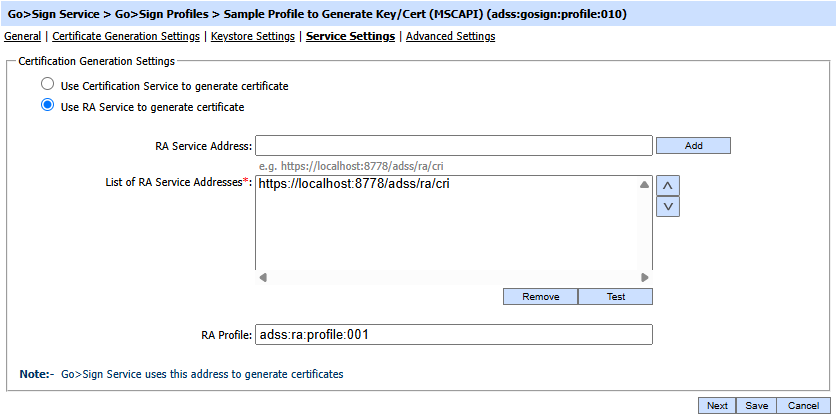Go to the Keystore Settings tab
Image resolution: width=837 pixels, height=418 pixels.
253,36
